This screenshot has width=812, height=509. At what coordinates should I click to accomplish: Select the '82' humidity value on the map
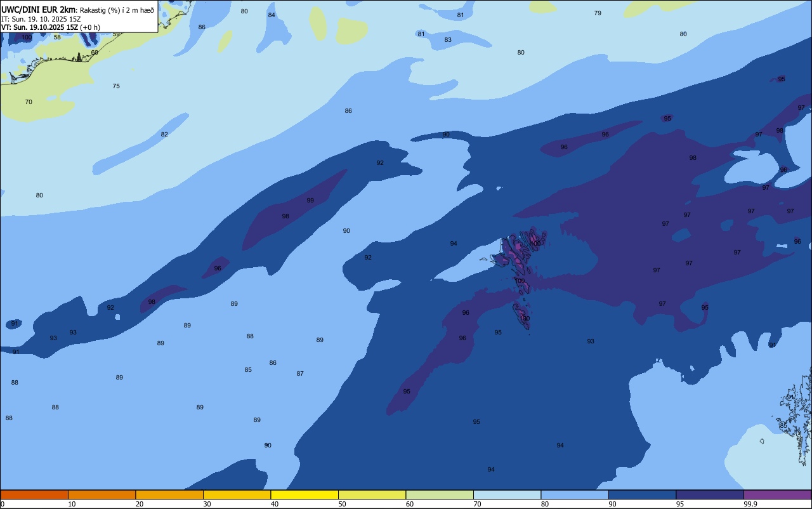164,135
